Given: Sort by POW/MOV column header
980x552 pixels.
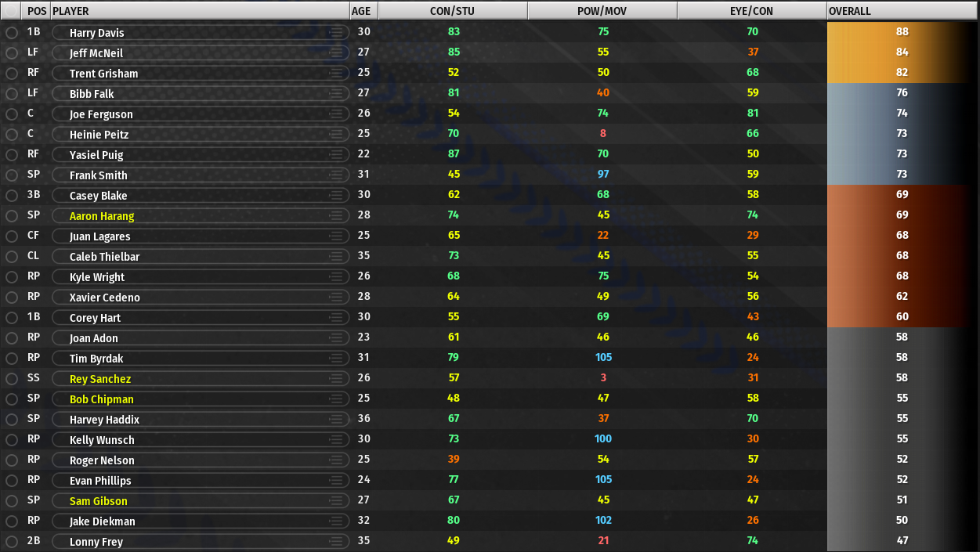Looking at the screenshot, I should (602, 11).
